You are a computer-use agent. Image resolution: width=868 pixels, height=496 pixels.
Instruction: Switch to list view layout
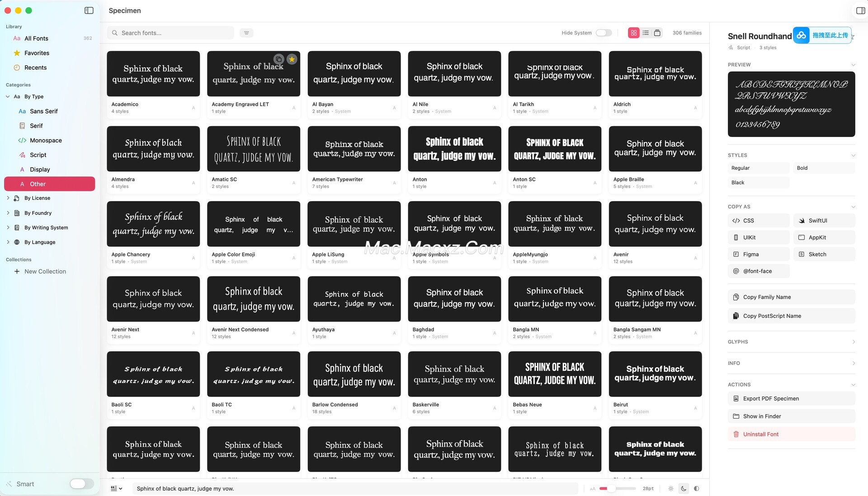[646, 33]
